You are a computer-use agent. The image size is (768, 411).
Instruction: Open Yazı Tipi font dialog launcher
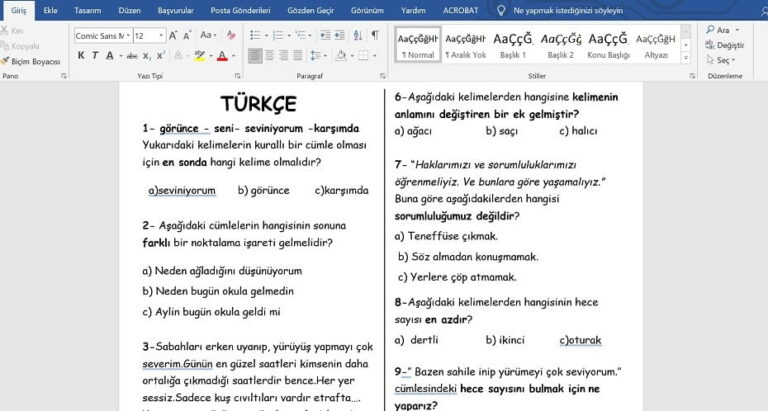238,76
